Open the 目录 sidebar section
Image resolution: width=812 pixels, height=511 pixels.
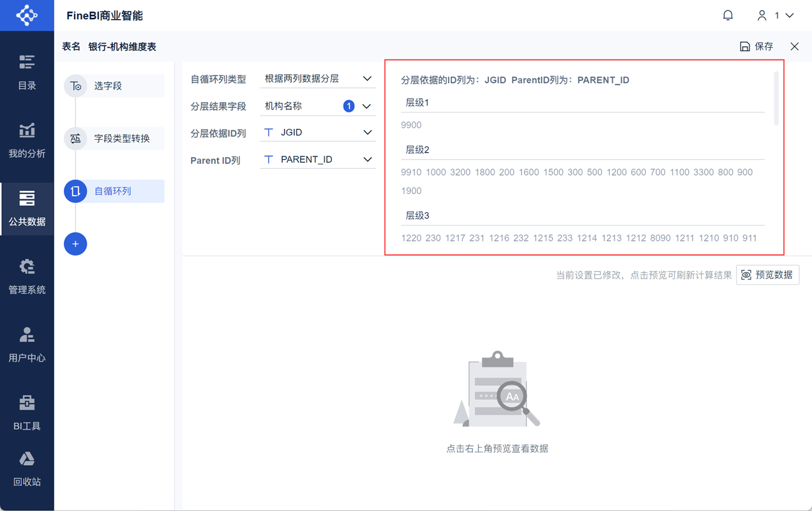click(x=27, y=72)
